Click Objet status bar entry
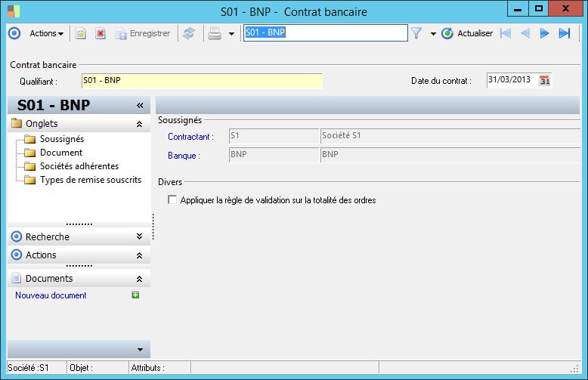The height and width of the screenshot is (380, 588). point(81,368)
